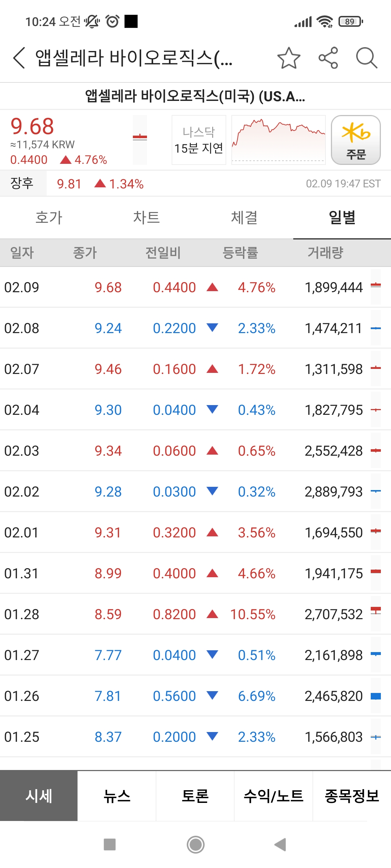This screenshot has width=391, height=868.
Task: Tap the full stock name subtitle
Action: [x=195, y=96]
